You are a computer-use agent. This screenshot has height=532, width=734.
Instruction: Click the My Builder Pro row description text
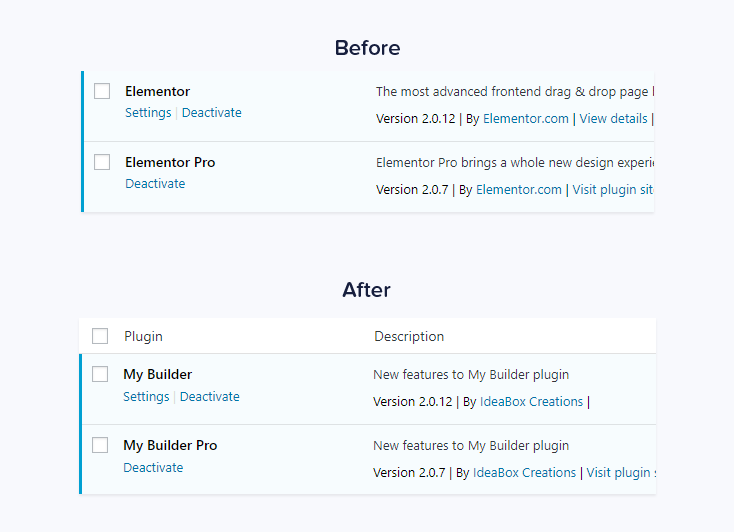471,445
